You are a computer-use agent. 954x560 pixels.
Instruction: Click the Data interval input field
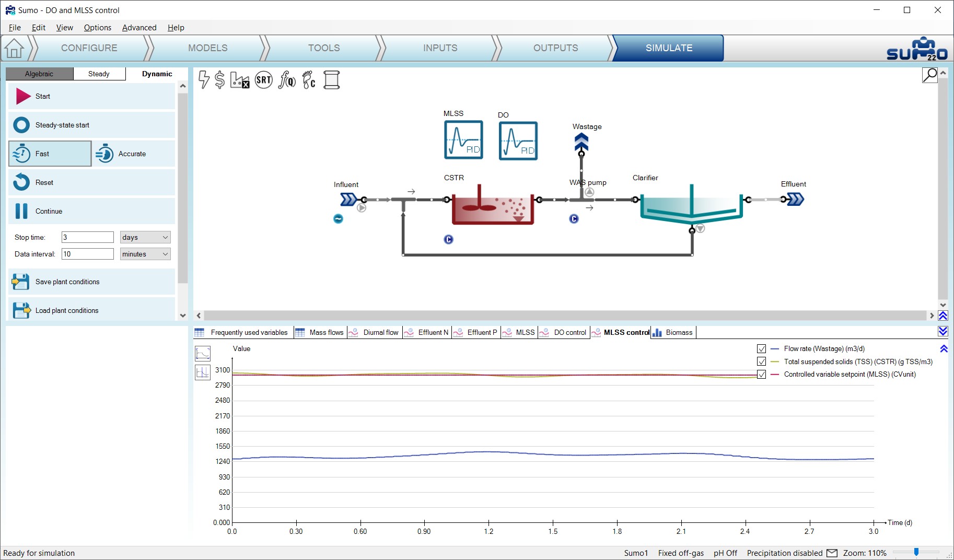[x=88, y=254]
